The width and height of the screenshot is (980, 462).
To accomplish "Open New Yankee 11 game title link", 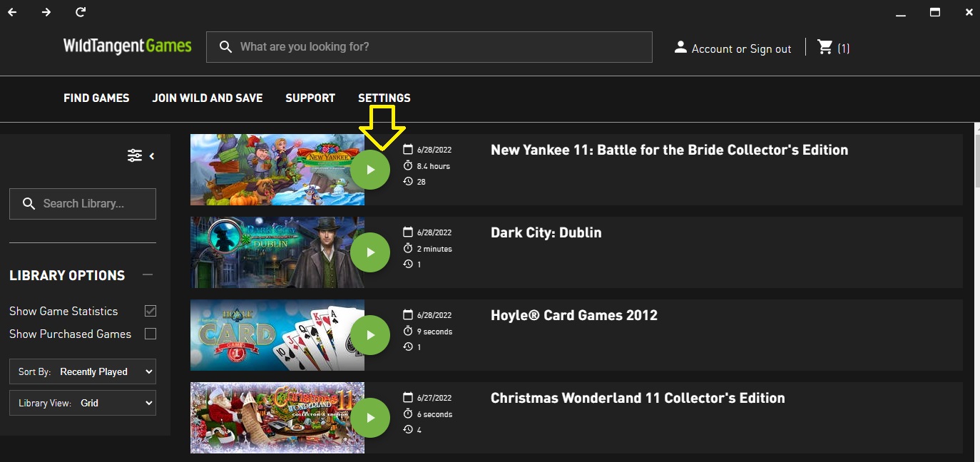I will (670, 150).
